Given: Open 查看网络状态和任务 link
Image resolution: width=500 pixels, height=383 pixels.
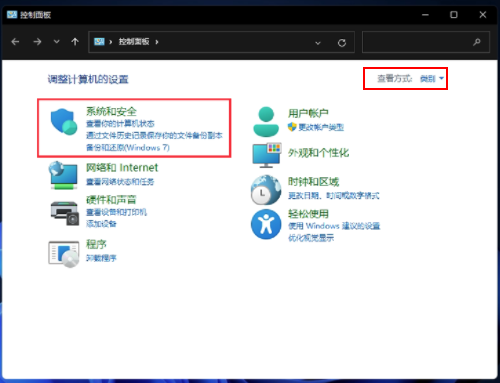Looking at the screenshot, I should pos(120,182).
